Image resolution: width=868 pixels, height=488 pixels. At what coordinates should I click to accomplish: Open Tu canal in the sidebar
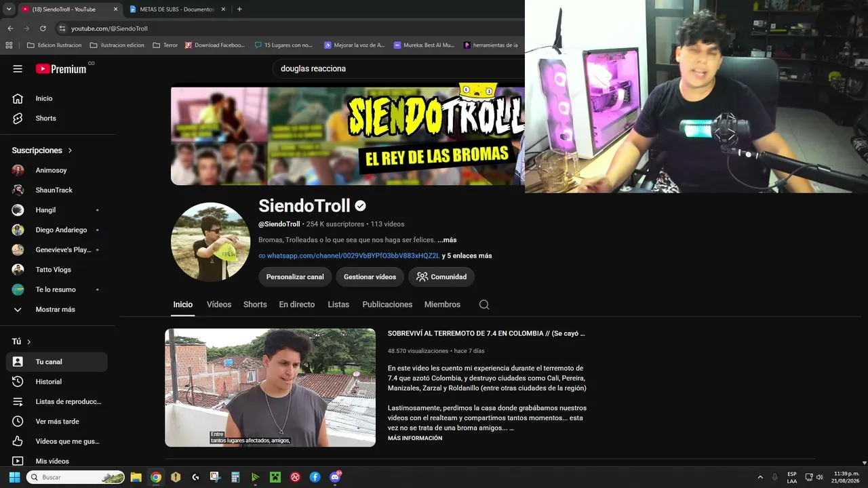(57, 362)
